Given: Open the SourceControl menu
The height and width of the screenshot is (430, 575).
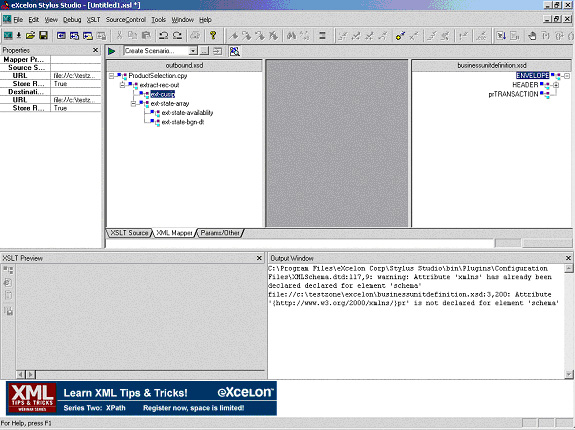Looking at the screenshot, I should 126,20.
